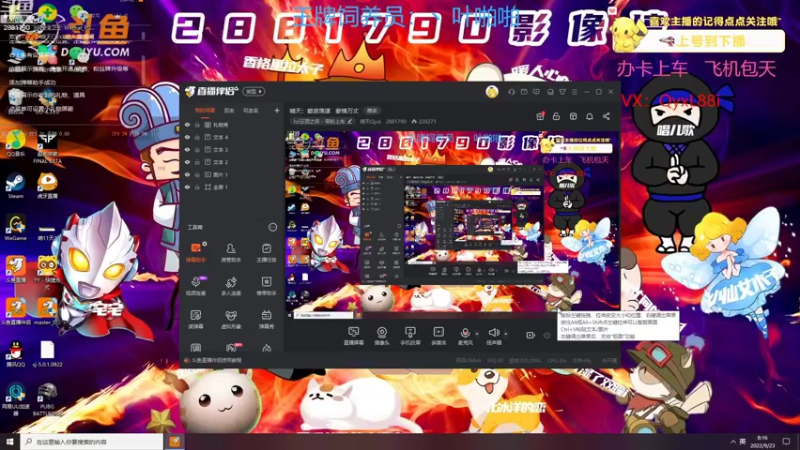
Task: Select the third scene tab
Action: [250, 110]
